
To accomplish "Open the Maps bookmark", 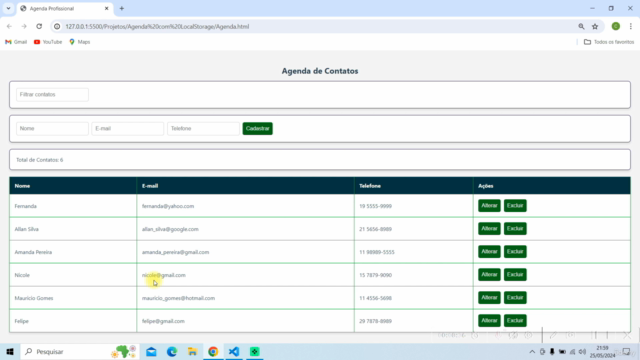I will (x=80, y=42).
